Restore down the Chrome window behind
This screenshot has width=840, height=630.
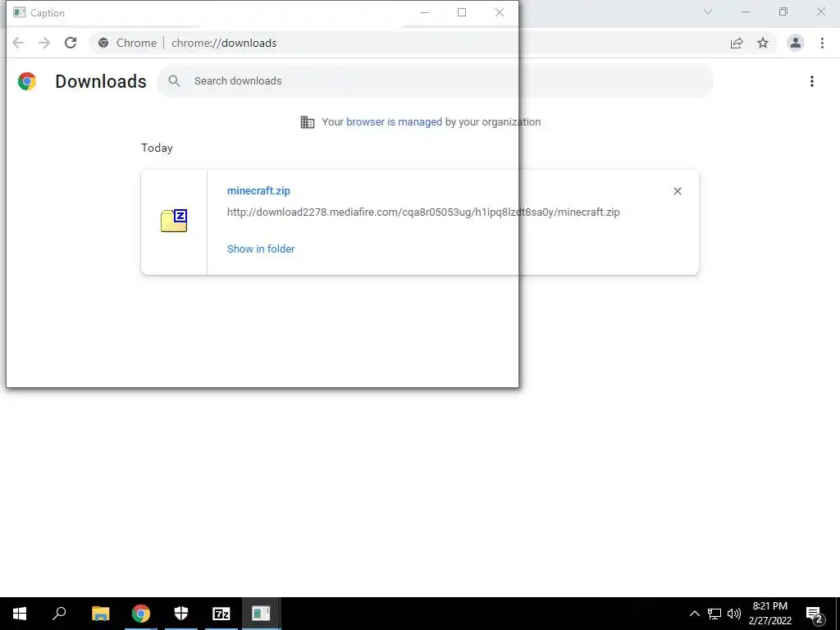coord(783,11)
